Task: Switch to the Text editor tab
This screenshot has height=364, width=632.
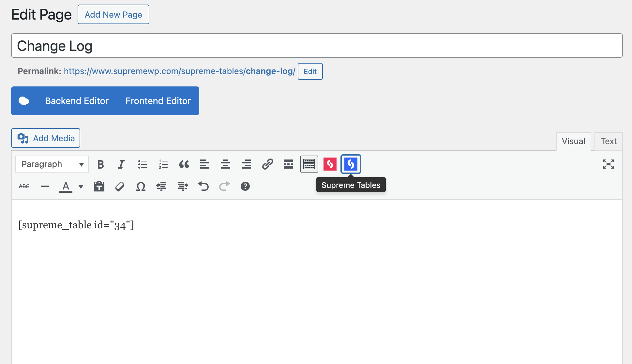Action: [608, 141]
